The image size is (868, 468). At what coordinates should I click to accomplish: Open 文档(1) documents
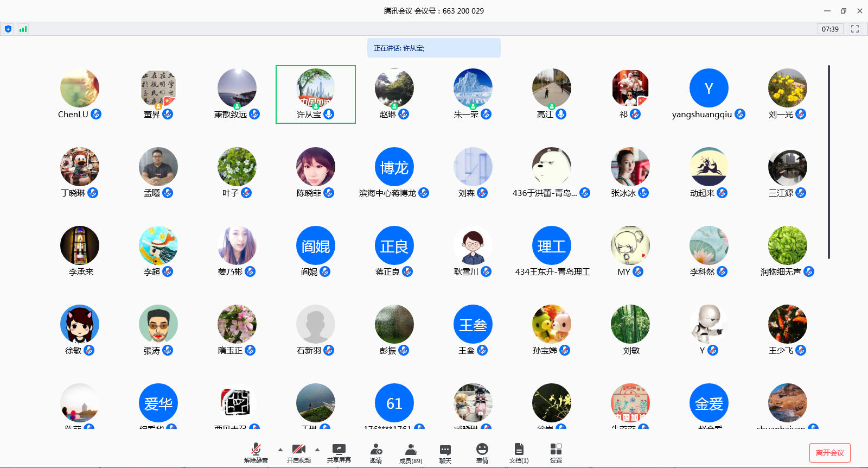[x=519, y=452]
